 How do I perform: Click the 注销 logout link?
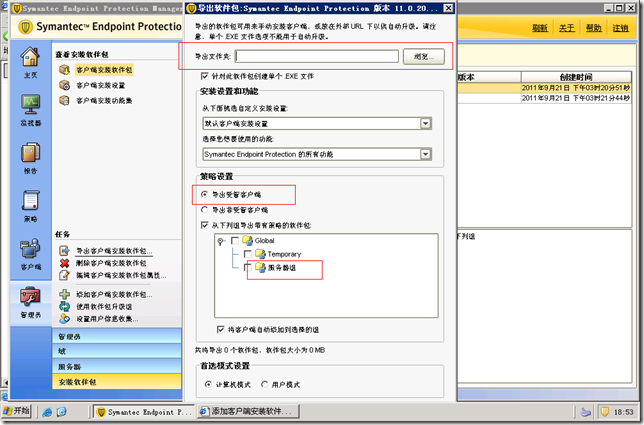click(x=621, y=28)
